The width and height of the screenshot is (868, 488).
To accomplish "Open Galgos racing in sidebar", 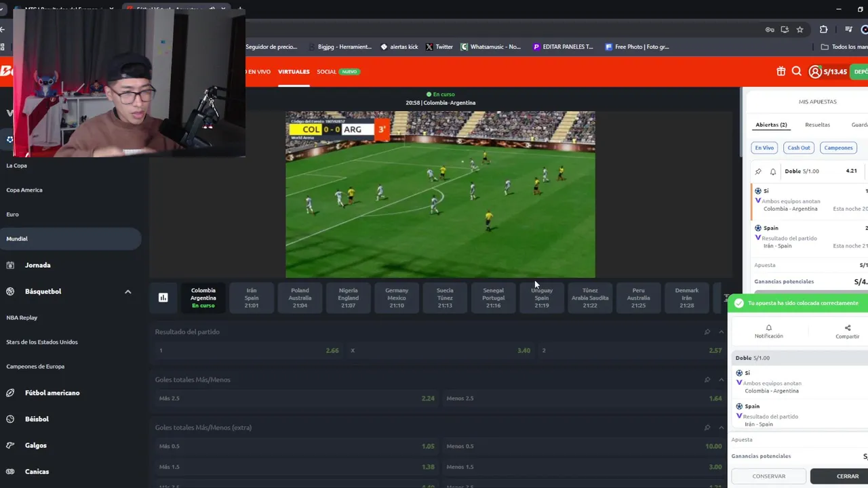I will [x=36, y=445].
